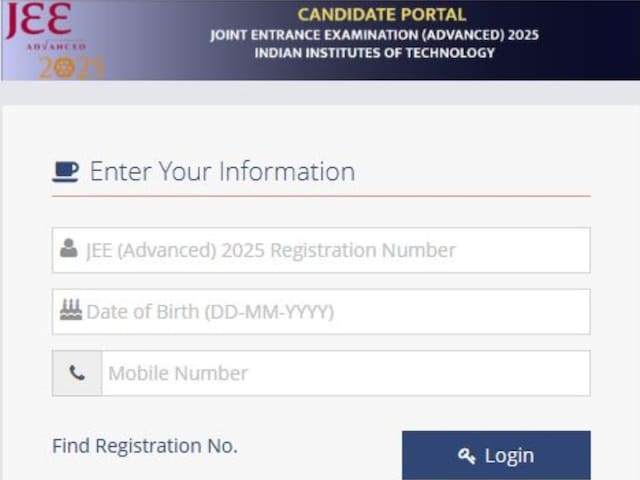640x480 pixels.
Task: Click the CANDIDATE PORTAL heading
Action: tap(382, 15)
